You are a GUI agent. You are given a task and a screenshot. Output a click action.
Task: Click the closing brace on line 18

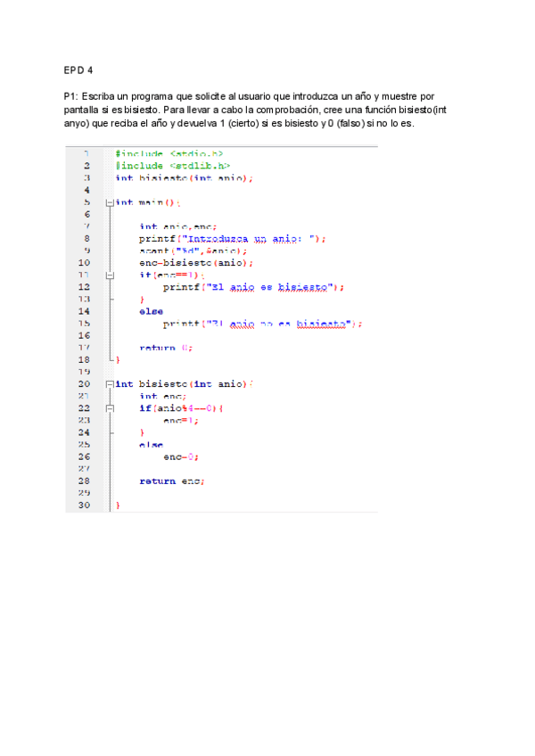click(118, 360)
